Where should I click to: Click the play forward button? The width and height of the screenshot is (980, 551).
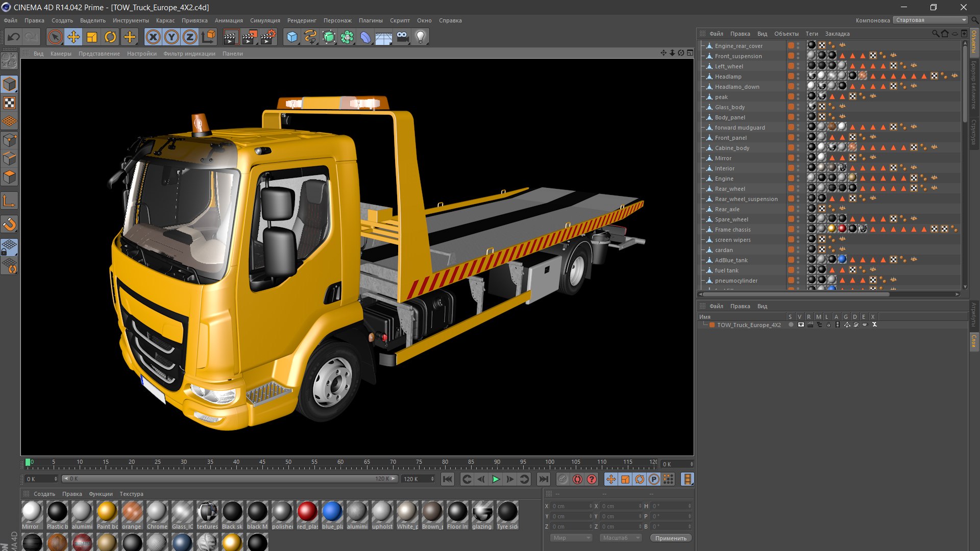496,479
